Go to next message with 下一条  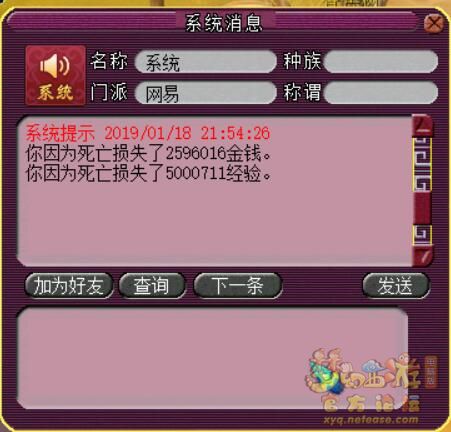pyautogui.click(x=238, y=286)
